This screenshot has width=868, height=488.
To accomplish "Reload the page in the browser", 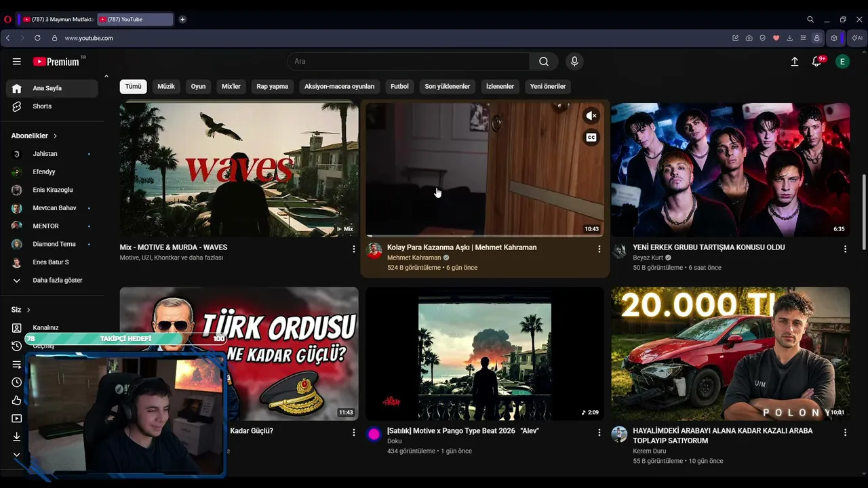I will tap(37, 38).
